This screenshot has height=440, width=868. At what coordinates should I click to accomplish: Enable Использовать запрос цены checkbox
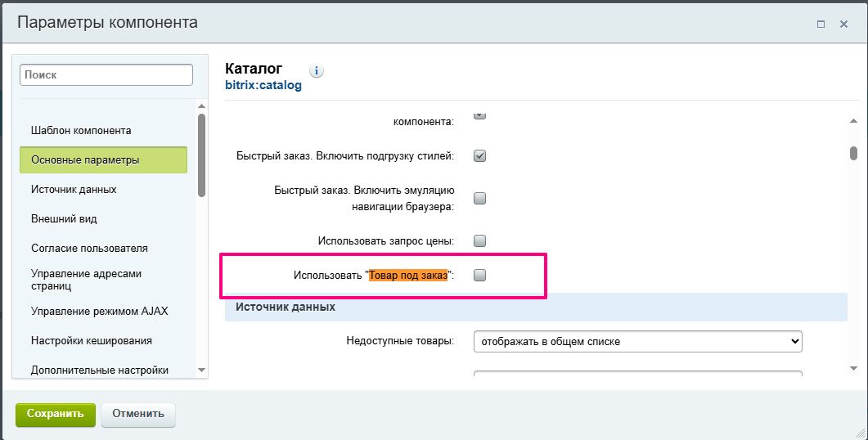tap(480, 240)
